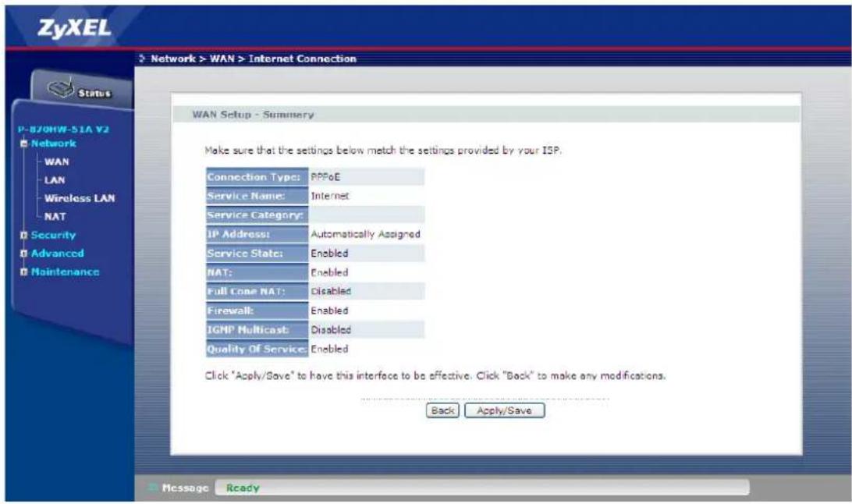Image resolution: width=852 pixels, height=504 pixels.
Task: Click the Ready status message
Action: pos(243,488)
